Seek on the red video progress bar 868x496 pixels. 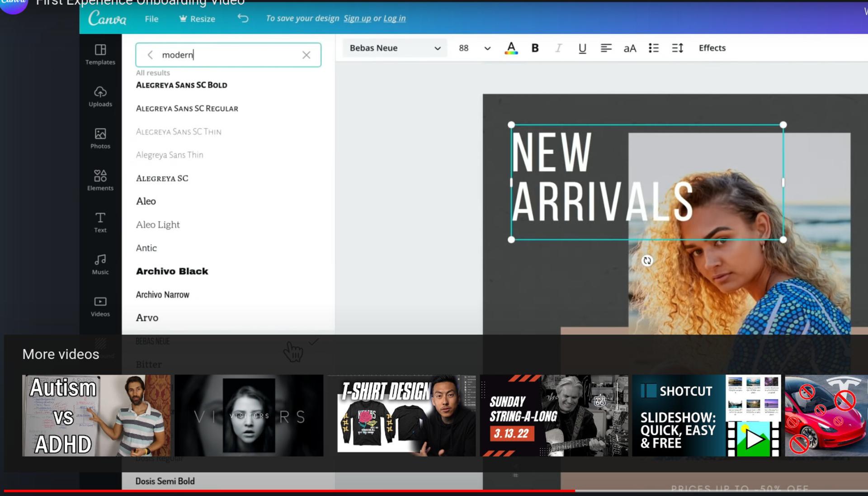[289, 491]
